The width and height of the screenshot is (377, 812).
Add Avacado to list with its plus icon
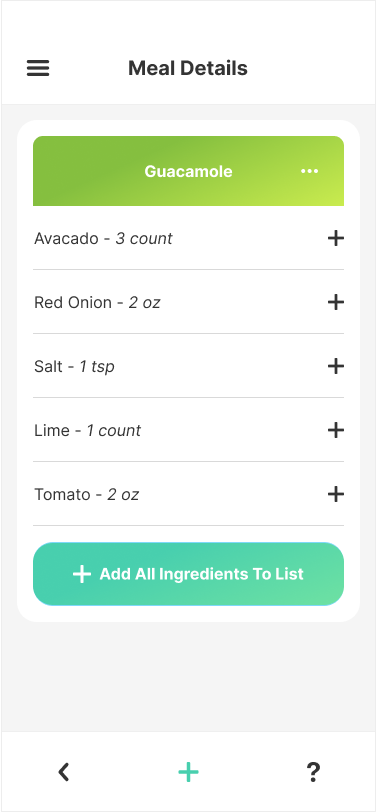coord(336,238)
